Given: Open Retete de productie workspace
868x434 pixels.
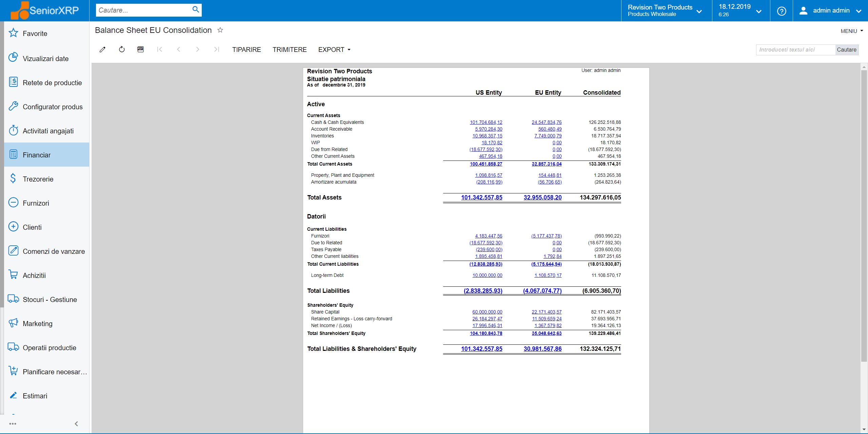Looking at the screenshot, I should [x=46, y=82].
